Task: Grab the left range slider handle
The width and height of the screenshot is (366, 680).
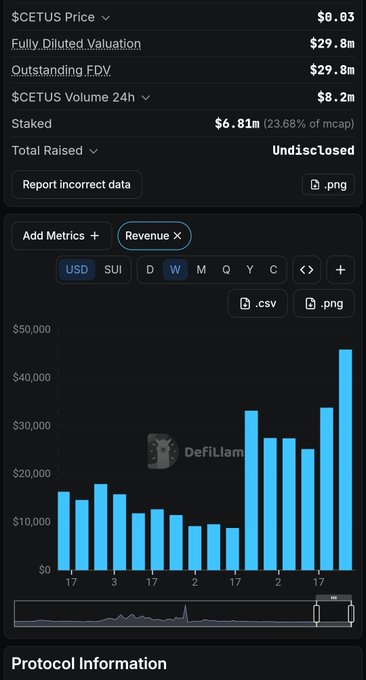Action: (x=317, y=614)
